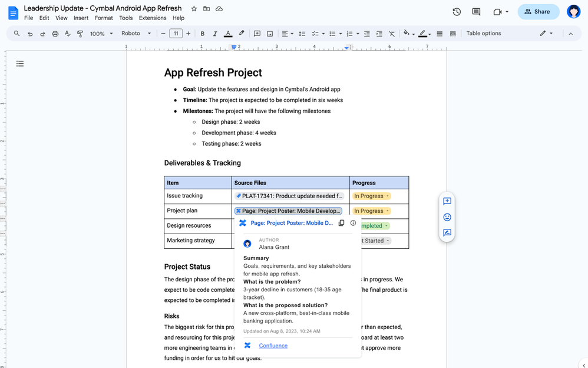Toggle the numbered list

[x=349, y=34]
